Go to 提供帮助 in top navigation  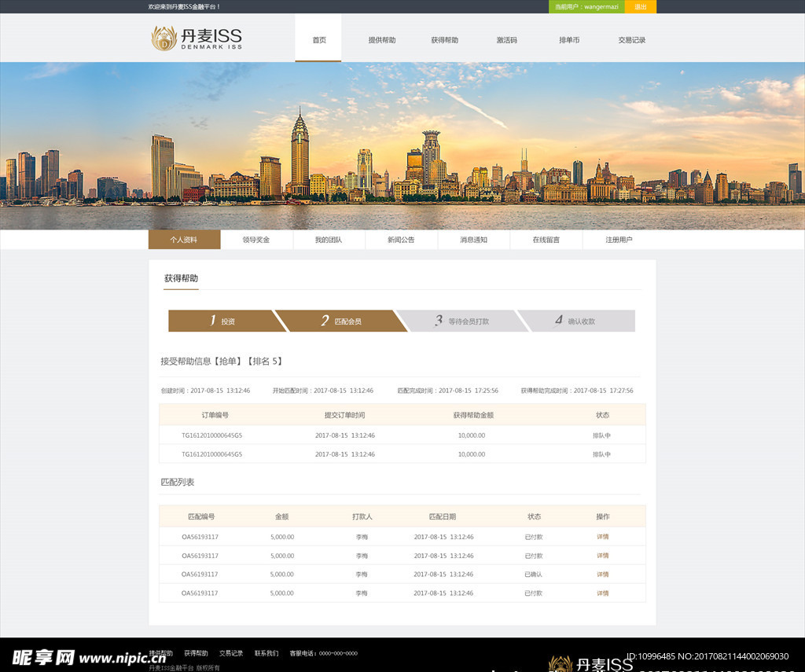click(x=382, y=40)
